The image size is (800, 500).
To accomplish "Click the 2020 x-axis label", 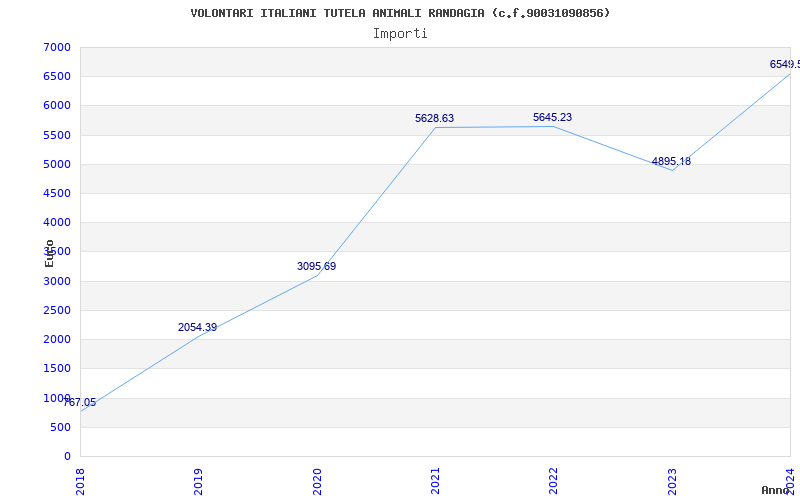I will [317, 481].
